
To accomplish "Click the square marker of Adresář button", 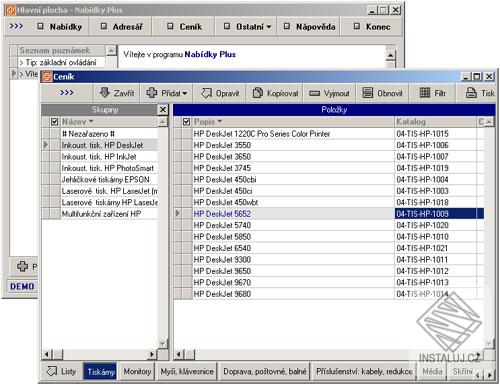I will point(104,26).
